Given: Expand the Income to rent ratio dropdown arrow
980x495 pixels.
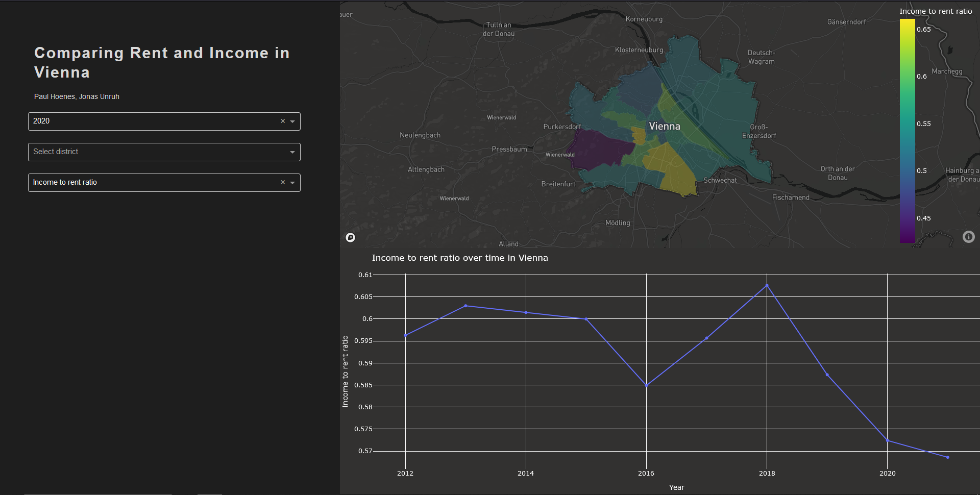Looking at the screenshot, I should click(292, 183).
